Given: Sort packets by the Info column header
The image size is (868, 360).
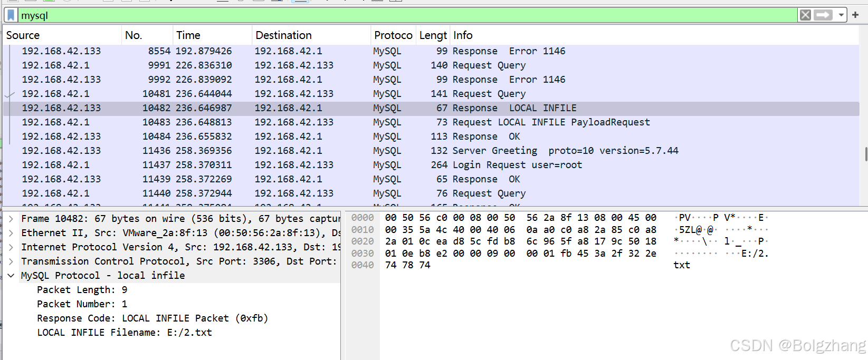Looking at the screenshot, I should click(x=654, y=35).
